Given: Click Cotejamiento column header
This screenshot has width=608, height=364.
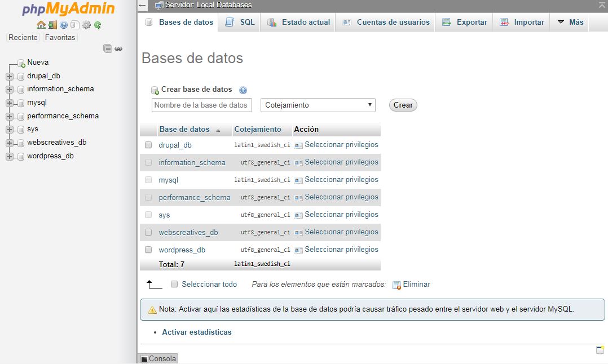Looking at the screenshot, I should click(257, 130).
